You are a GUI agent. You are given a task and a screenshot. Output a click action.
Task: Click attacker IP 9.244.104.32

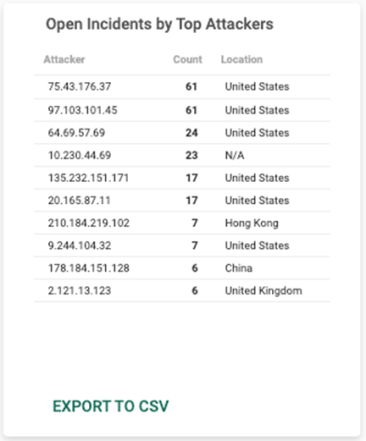(79, 246)
